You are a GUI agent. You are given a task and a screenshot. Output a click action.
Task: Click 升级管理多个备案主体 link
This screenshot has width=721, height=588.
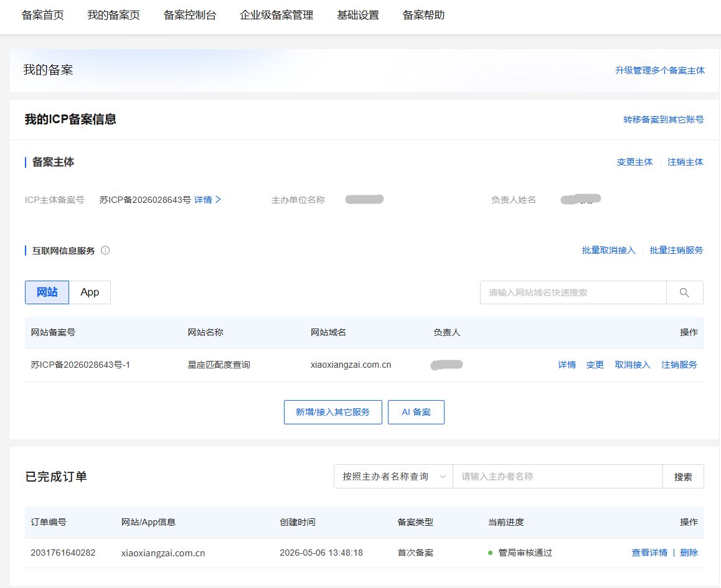660,70
